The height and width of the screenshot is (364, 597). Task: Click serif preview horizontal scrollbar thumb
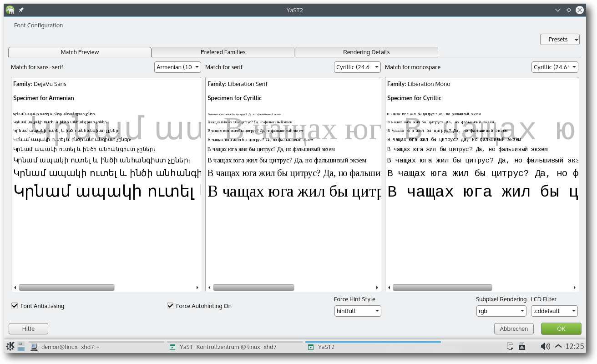[x=253, y=288]
